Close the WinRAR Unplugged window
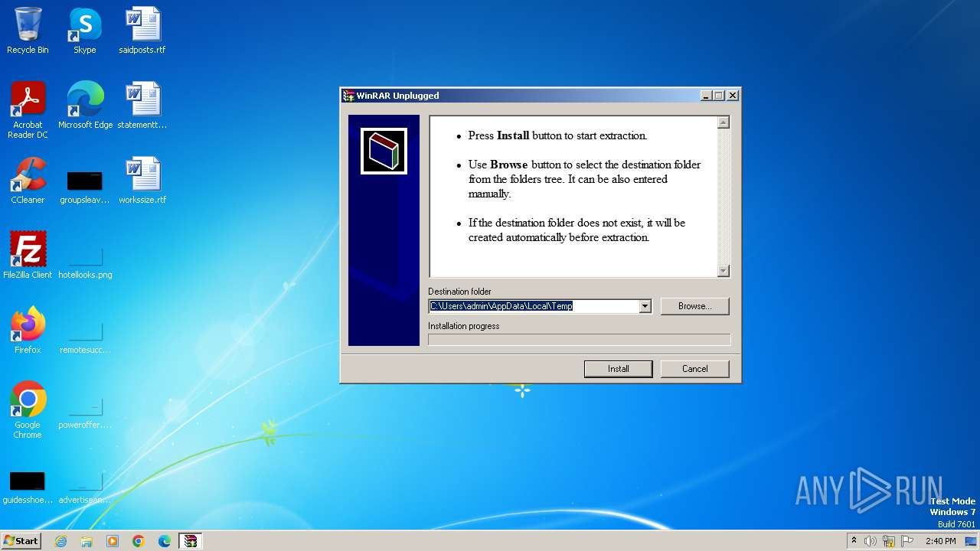Image resolution: width=980 pixels, height=551 pixels. tap(733, 96)
